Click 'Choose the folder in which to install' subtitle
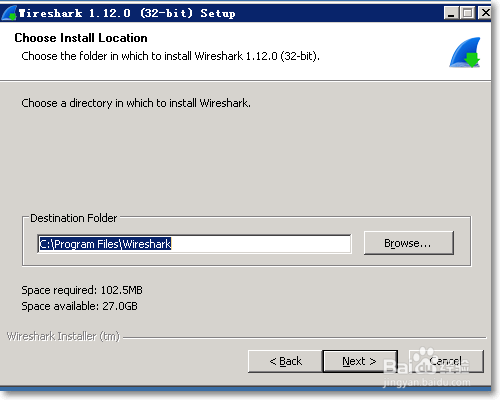This screenshot has width=500, height=400. (170, 56)
